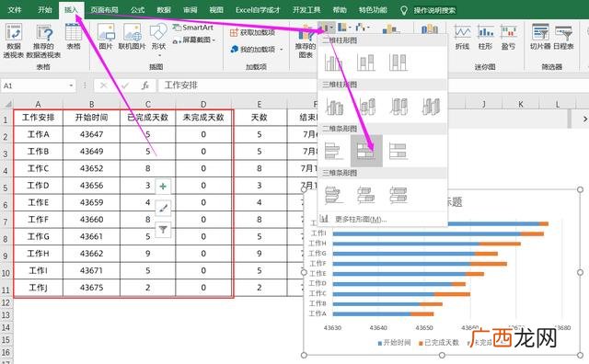Select the 开始时间 header cell
The width and height of the screenshot is (589, 364).
point(92,118)
